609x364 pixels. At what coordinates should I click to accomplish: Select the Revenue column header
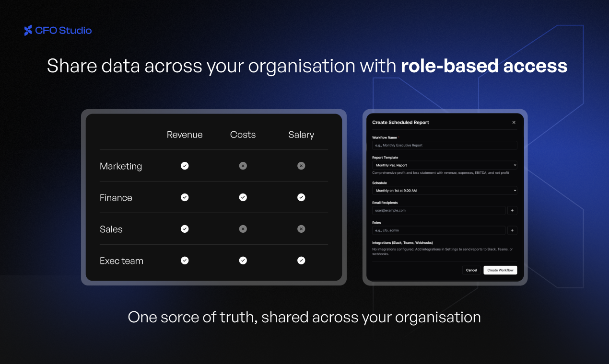tap(185, 135)
